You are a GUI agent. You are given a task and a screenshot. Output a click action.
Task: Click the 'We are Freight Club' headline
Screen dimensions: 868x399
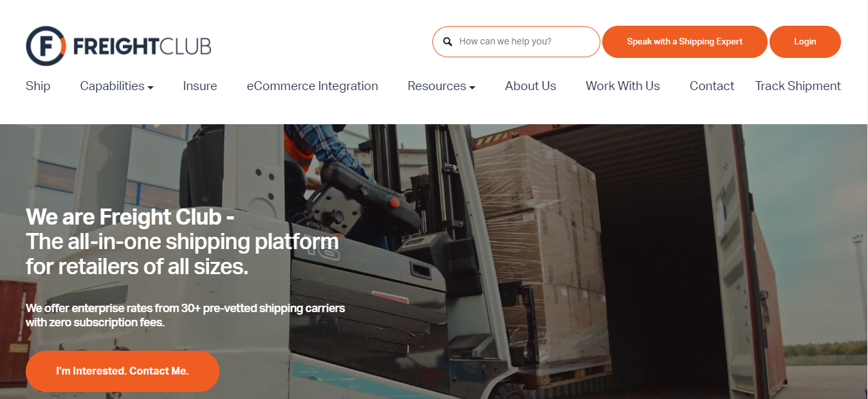130,217
